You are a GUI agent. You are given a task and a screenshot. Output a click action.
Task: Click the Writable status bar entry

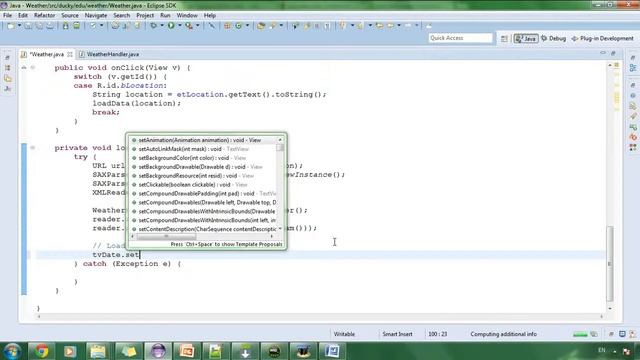(x=344, y=334)
